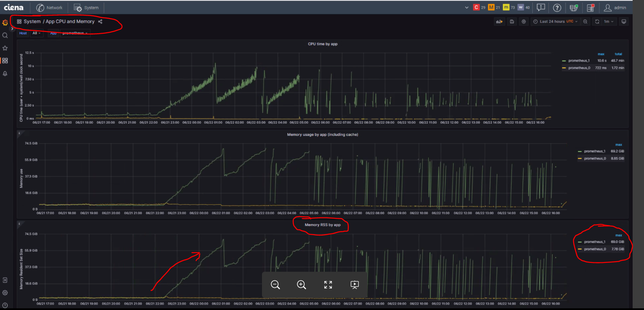Open alerting bell icon in sidebar

coord(5,73)
